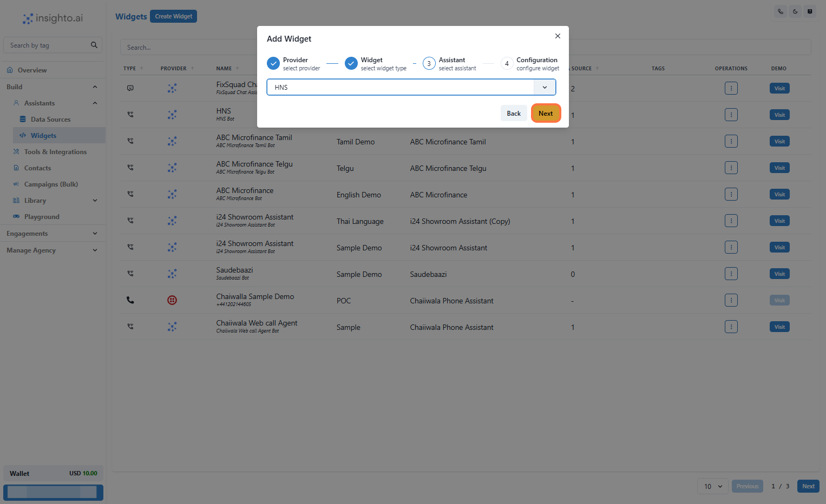Image resolution: width=826 pixels, height=504 pixels.
Task: Visit demo for ABC Microfinance row
Action: 779,194
